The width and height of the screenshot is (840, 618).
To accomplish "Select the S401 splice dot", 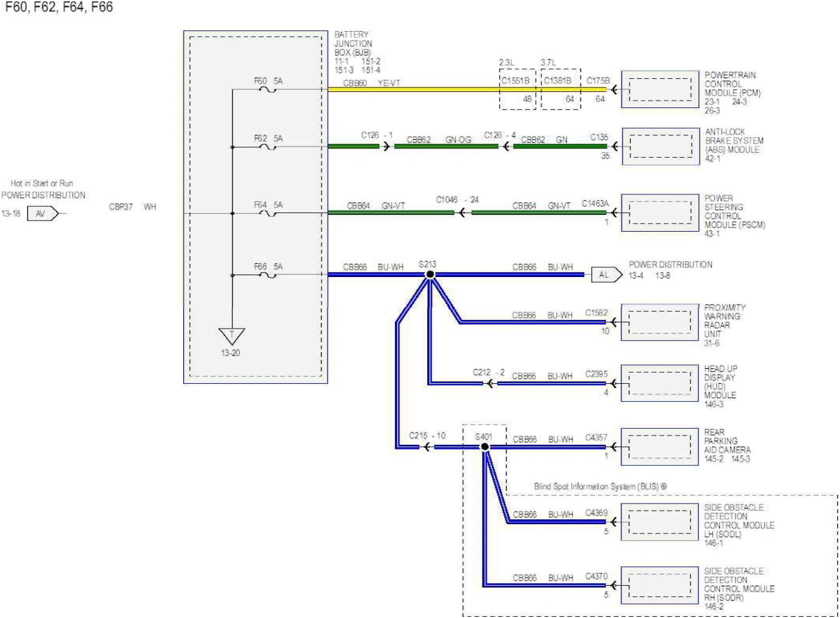I will click(485, 447).
